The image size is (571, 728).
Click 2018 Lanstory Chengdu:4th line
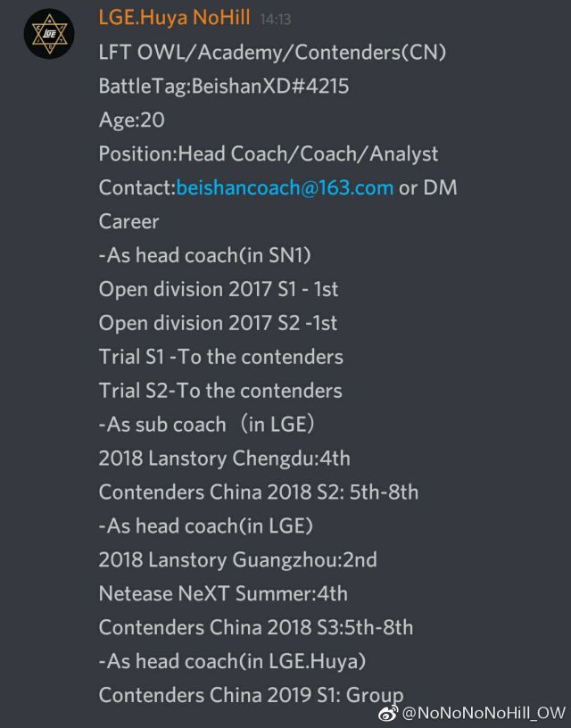[x=224, y=459]
